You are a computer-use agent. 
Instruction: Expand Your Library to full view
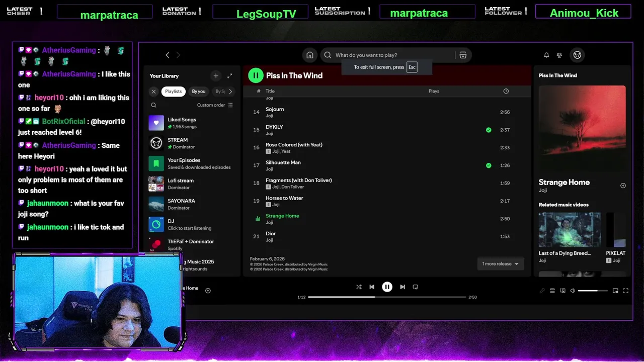pos(229,76)
